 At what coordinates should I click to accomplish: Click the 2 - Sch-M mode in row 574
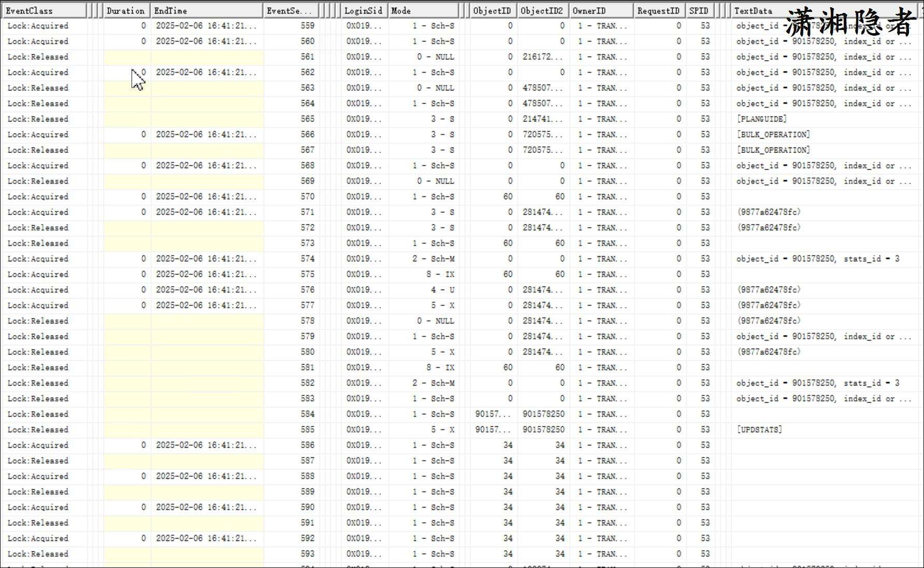tap(433, 259)
